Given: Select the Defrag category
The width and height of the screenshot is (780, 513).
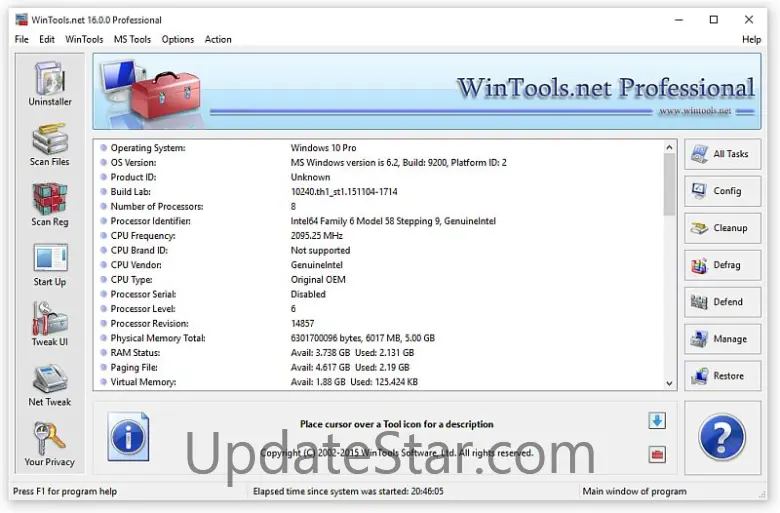Looking at the screenshot, I should [x=722, y=265].
